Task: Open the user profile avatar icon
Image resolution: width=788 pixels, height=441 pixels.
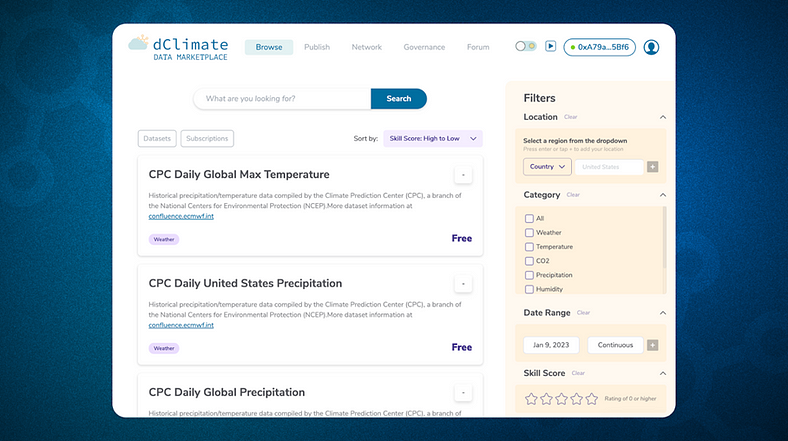Action: (651, 47)
